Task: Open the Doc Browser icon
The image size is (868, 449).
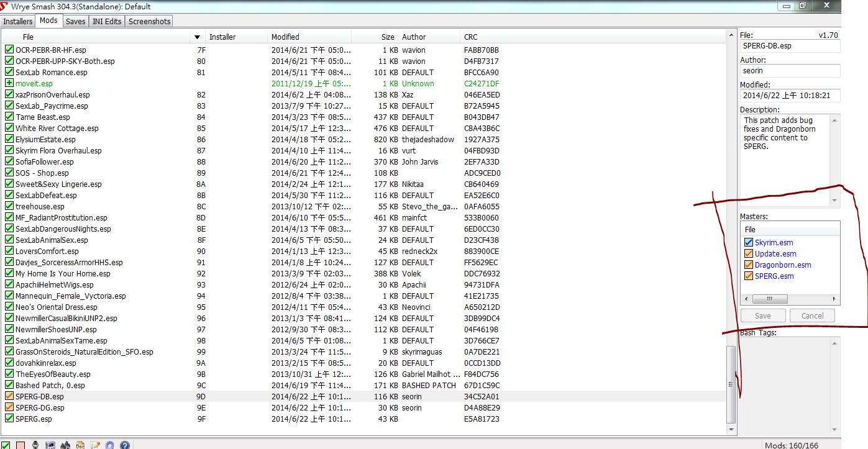Action: (x=80, y=445)
